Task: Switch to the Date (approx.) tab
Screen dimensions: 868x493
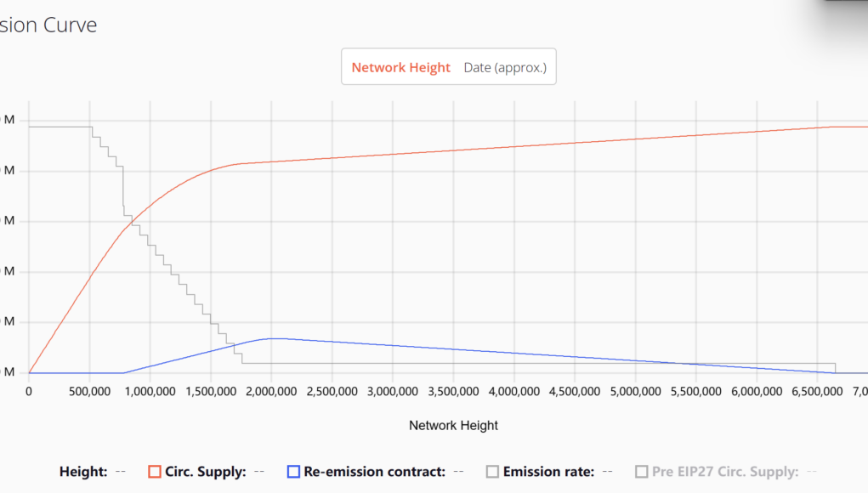Action: pyautogui.click(x=505, y=67)
